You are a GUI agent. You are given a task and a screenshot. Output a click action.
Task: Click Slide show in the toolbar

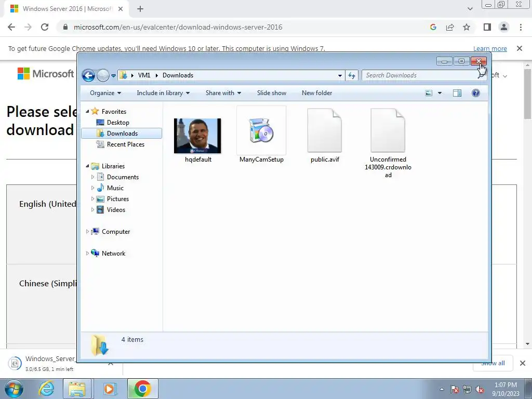point(271,93)
